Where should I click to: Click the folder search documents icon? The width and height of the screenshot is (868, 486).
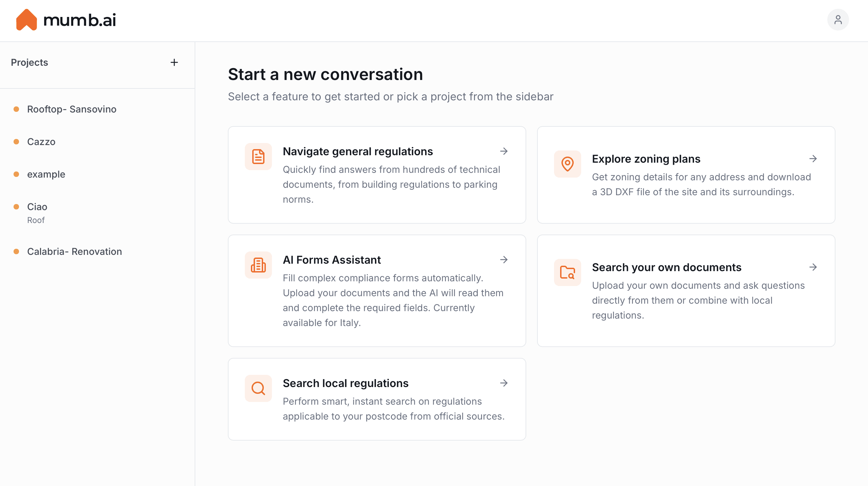tap(567, 272)
